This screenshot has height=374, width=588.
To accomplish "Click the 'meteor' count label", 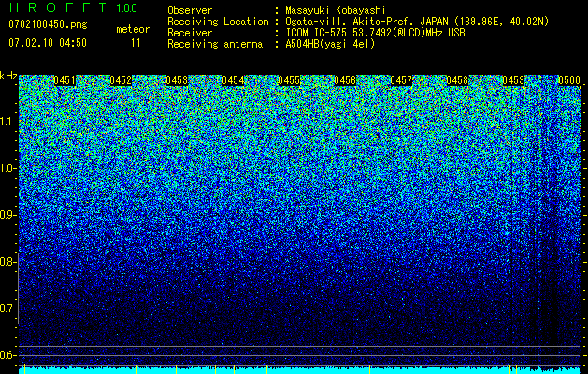I will [133, 29].
